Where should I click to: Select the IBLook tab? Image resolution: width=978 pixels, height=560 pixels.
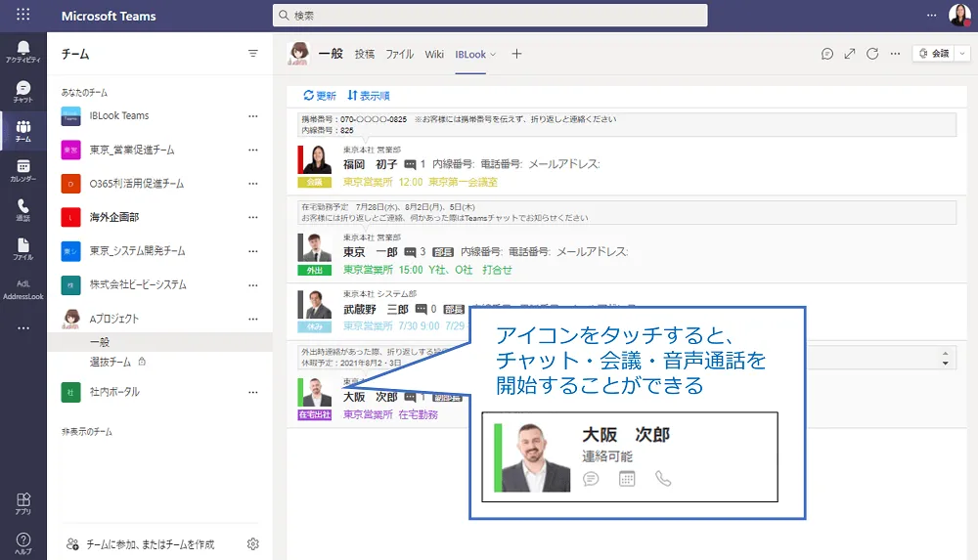(x=470, y=55)
